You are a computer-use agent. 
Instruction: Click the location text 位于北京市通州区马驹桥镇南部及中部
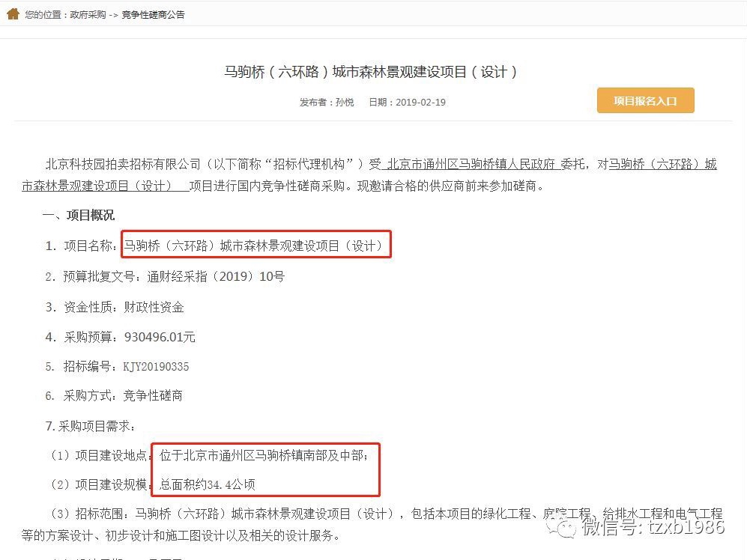264,455
